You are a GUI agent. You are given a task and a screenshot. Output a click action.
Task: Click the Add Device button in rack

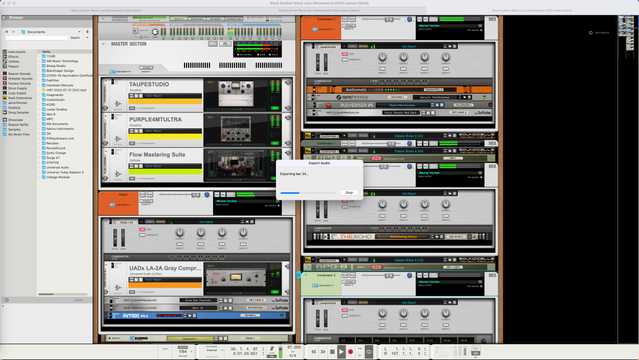[x=599, y=33]
